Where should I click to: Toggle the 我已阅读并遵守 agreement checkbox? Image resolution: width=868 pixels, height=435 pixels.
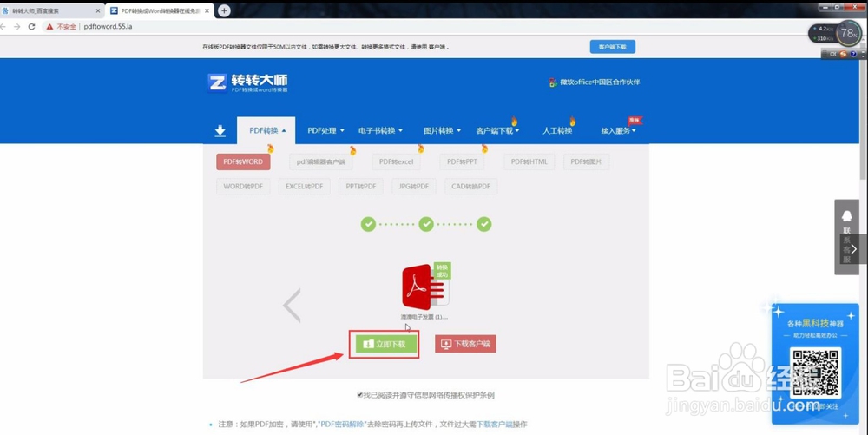click(360, 395)
